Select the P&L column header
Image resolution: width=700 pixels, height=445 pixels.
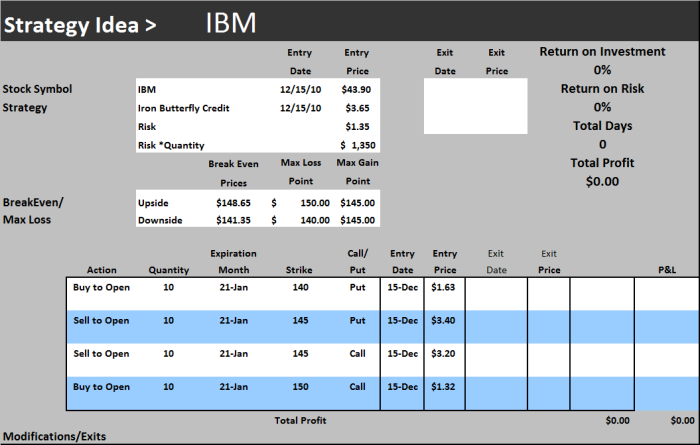pos(667,270)
